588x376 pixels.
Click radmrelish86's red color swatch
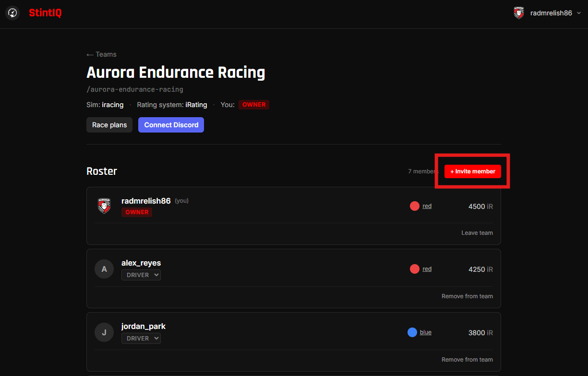tap(415, 206)
